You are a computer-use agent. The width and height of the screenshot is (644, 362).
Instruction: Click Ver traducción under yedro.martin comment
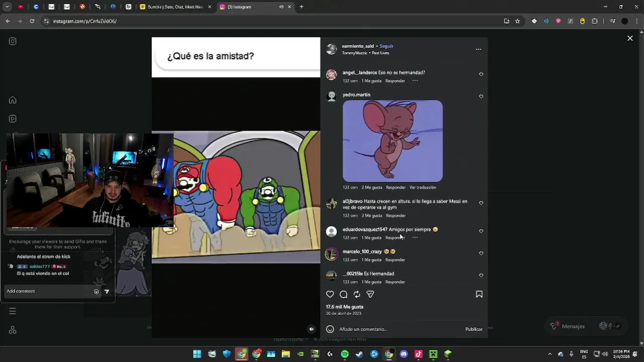point(423,188)
